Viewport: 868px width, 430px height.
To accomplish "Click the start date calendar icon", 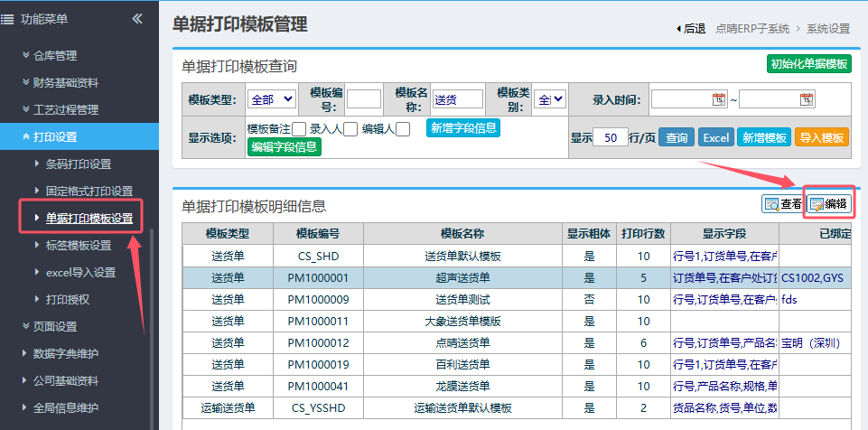I will [x=719, y=99].
